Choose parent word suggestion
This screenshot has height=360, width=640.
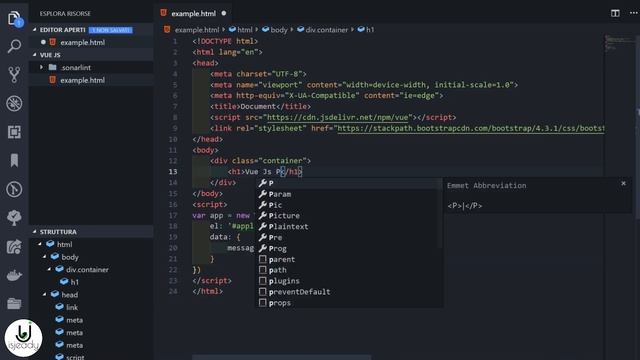349,260
